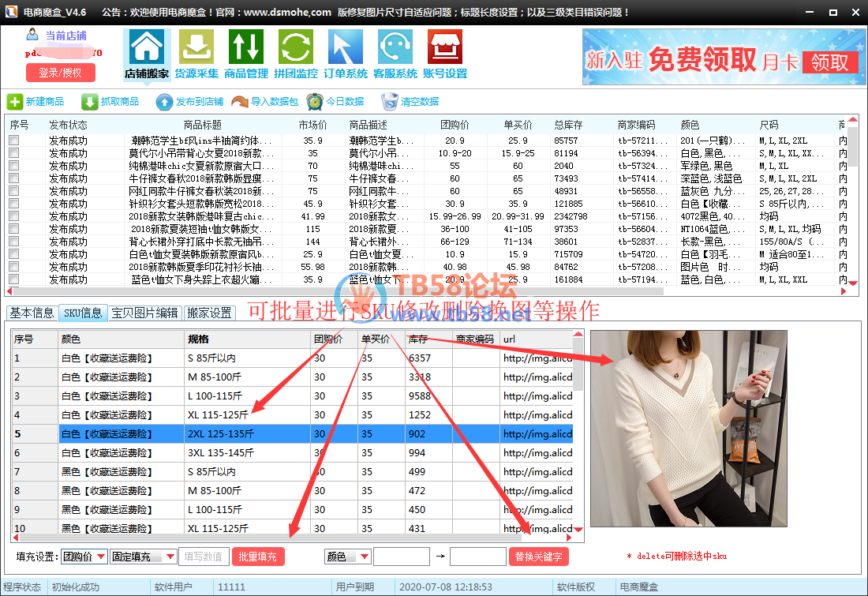Switch to the 基本信息 tab
This screenshot has height=596, width=868.
(32, 313)
